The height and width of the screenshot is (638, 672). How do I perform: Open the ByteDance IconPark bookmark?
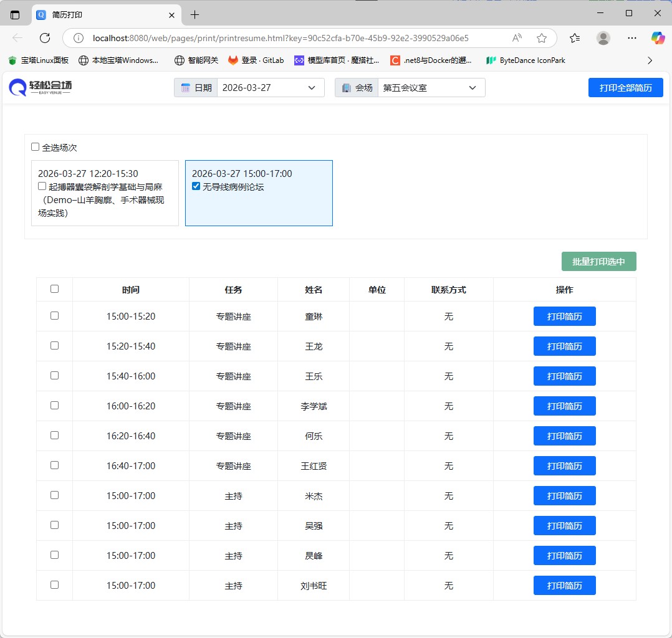click(x=526, y=60)
